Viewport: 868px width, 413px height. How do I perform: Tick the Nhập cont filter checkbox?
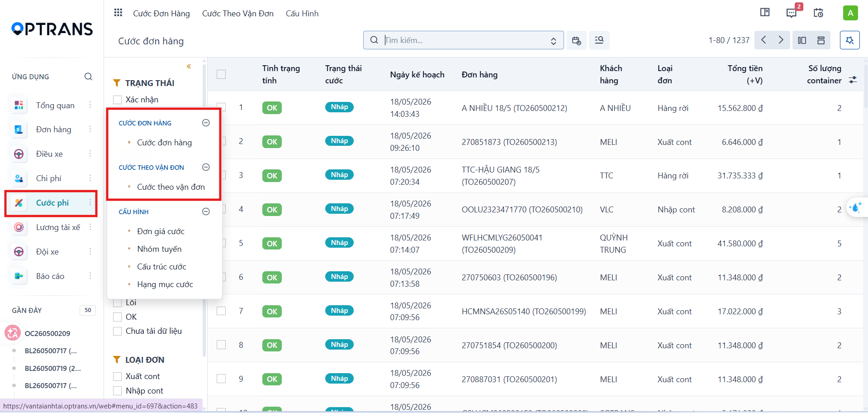click(118, 391)
